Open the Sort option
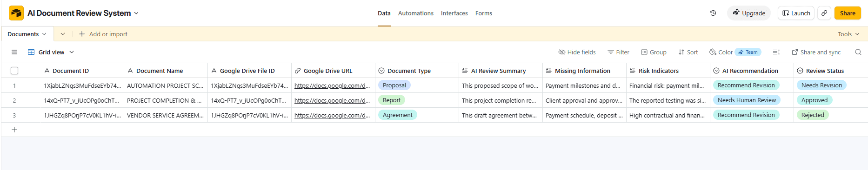Image resolution: width=868 pixels, height=170 pixels. pyautogui.click(x=688, y=52)
